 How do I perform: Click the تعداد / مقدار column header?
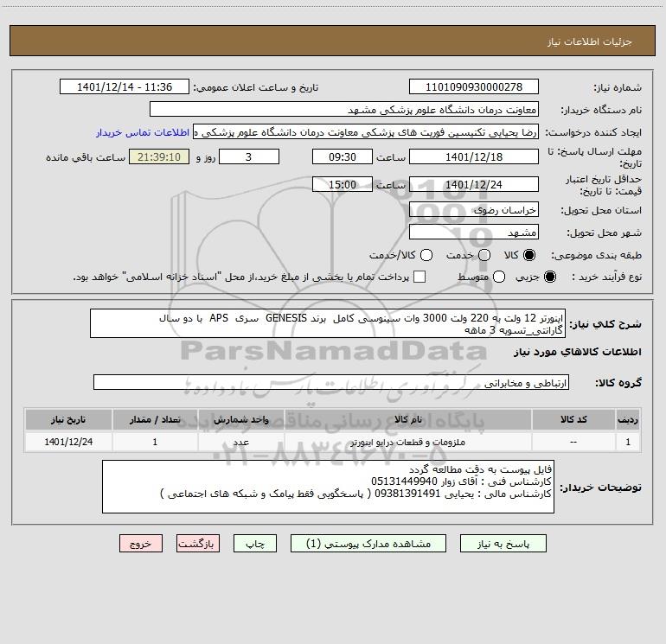(155, 419)
